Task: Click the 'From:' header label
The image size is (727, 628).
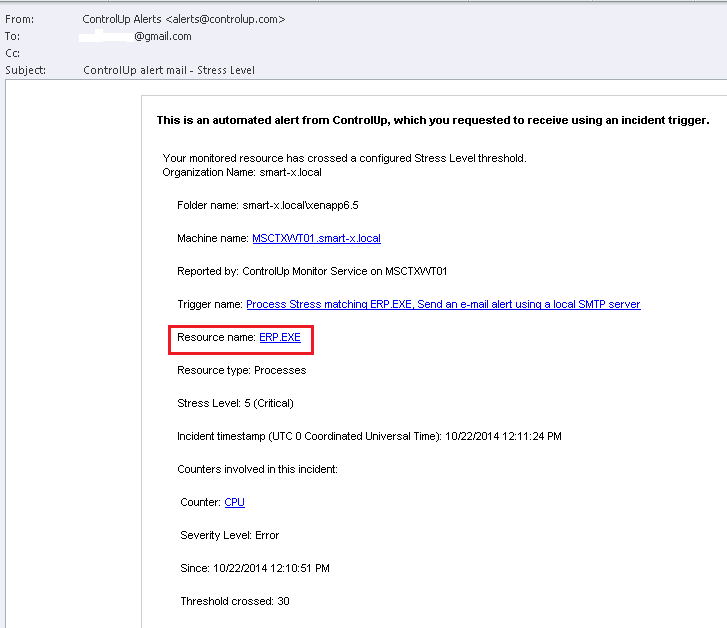Action: [x=19, y=19]
